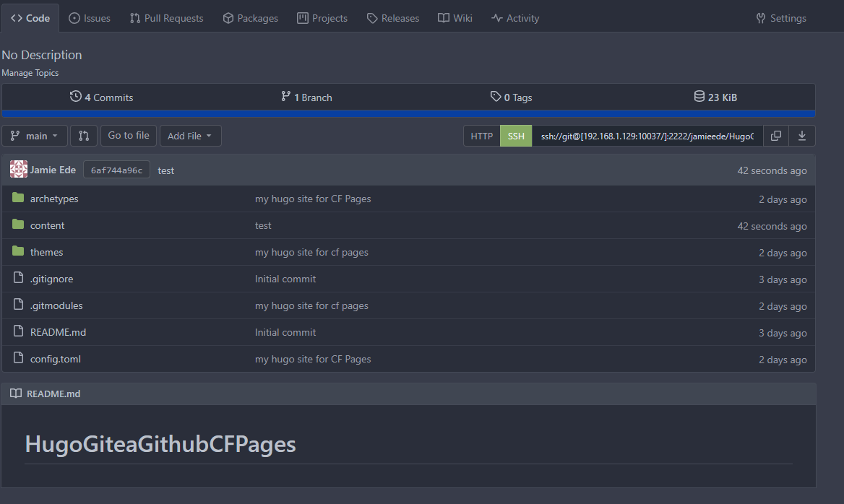
Task: Select SSH clone protocol
Action: (516, 136)
